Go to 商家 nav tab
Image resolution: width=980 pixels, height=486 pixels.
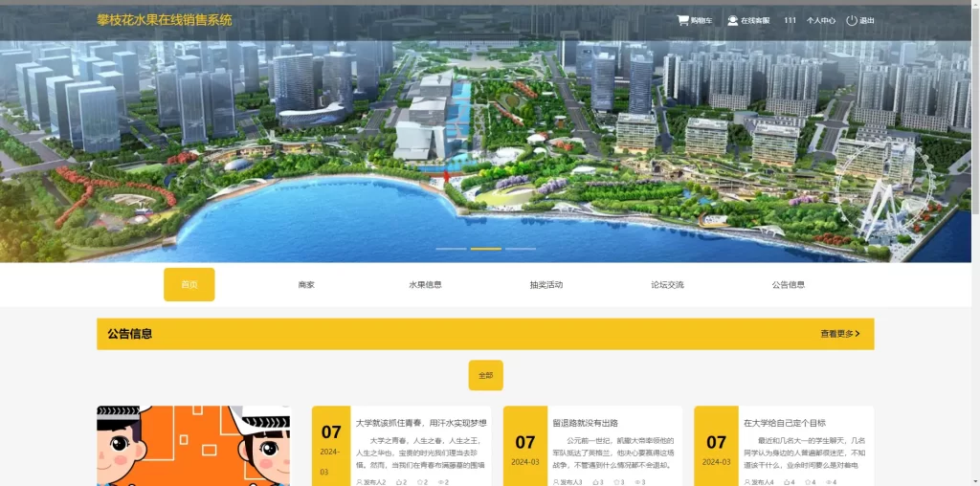pyautogui.click(x=306, y=285)
